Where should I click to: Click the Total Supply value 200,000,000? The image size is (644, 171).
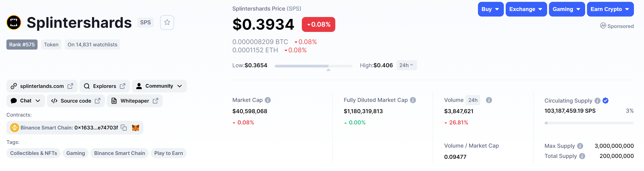(617, 156)
